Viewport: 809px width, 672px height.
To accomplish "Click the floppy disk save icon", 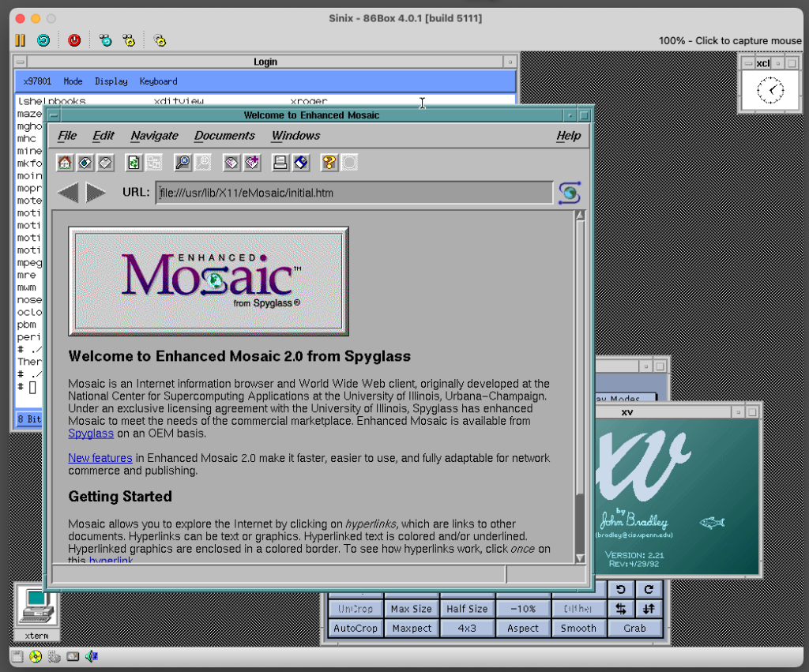I will (300, 163).
